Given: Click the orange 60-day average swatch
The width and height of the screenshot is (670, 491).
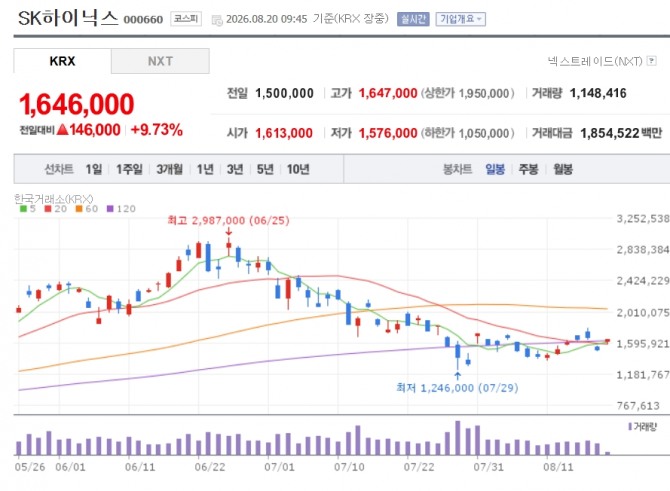Looking at the screenshot, I should point(79,209).
